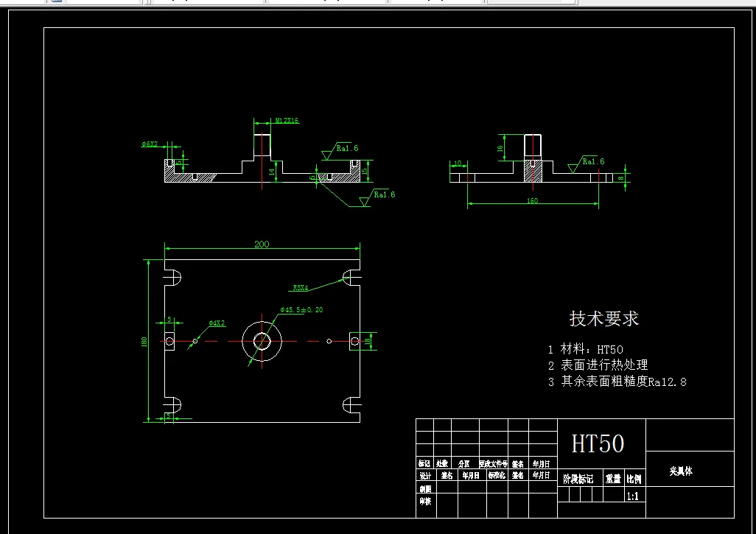Screen dimensions: 756x534
Task: Click the 重量 title block cell
Action: pos(613,479)
